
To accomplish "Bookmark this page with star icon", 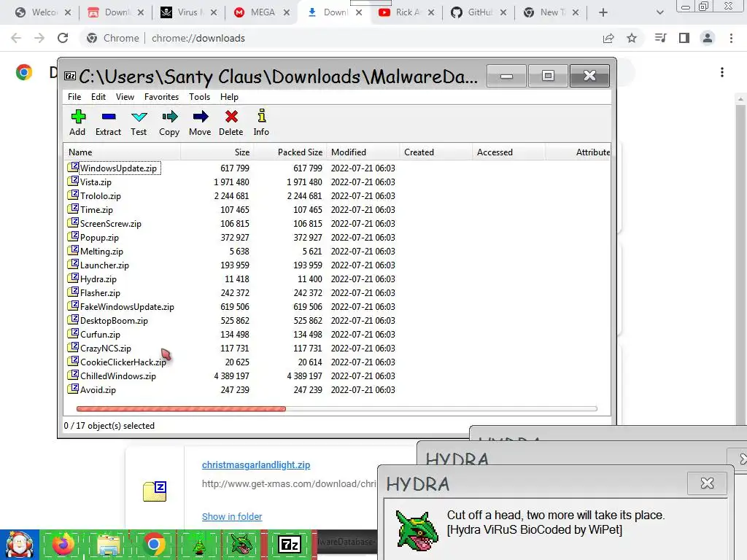I will [632, 38].
